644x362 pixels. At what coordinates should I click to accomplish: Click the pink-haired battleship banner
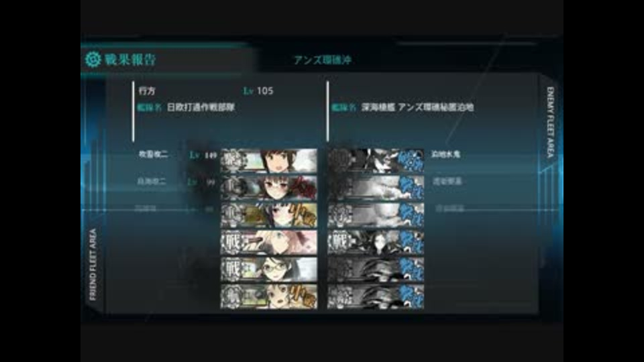point(269,242)
